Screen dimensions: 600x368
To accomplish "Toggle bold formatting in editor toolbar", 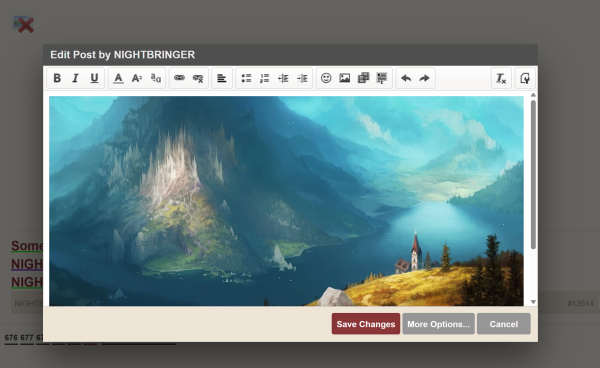I will (57, 78).
